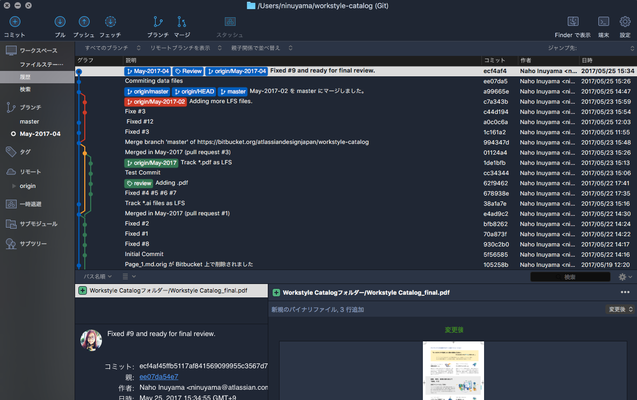Open the Show Remote Branches (リモートブランチを表示) dropdown
Screen dimensions: 637x400
pyautogui.click(x=186, y=48)
